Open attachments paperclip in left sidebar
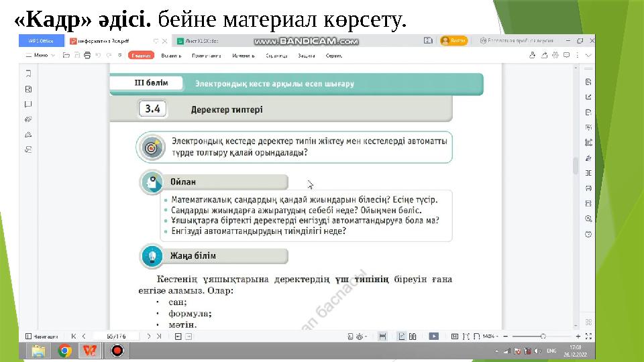 tap(28, 119)
